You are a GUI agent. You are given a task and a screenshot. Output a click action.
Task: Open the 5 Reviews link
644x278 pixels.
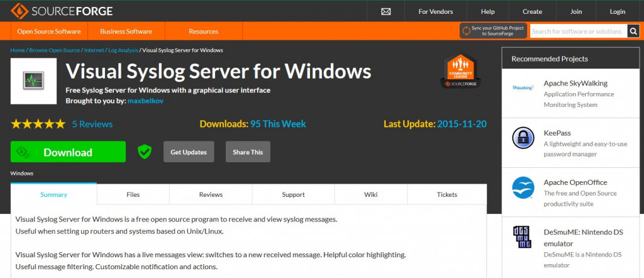click(92, 124)
